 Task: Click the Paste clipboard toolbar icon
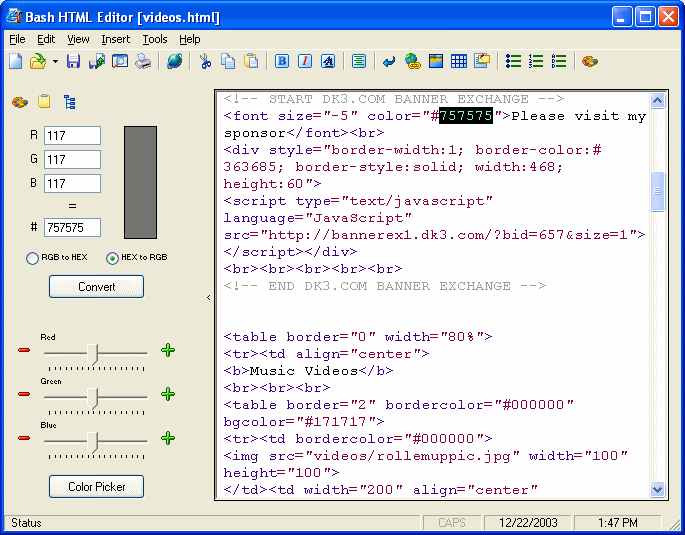click(x=251, y=62)
